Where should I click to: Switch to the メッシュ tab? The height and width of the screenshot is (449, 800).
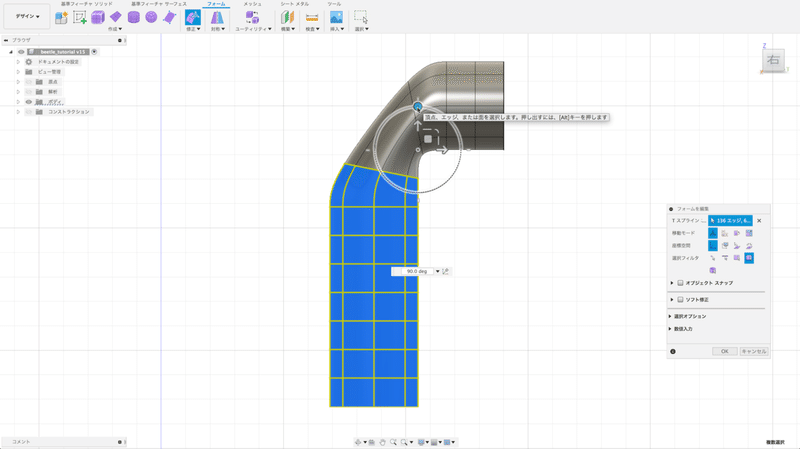tap(252, 4)
